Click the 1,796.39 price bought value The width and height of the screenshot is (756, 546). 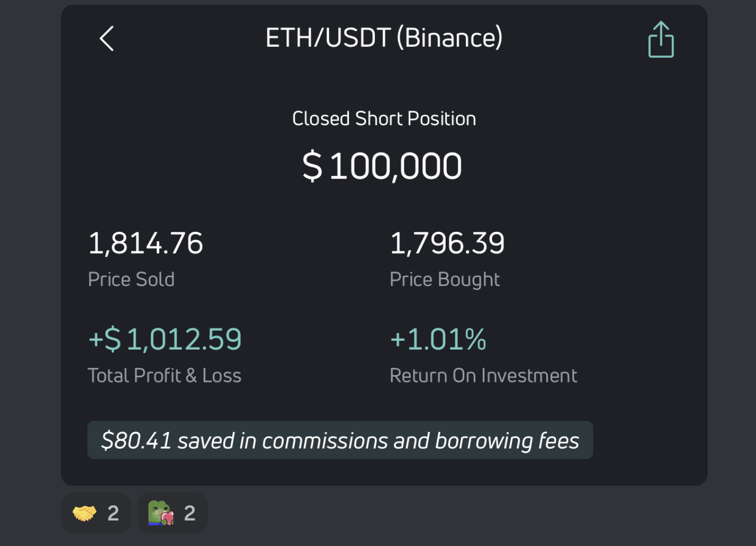[x=447, y=243]
